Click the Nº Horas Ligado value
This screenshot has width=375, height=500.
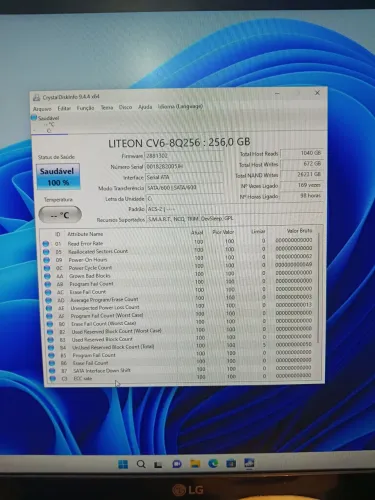[x=302, y=195]
